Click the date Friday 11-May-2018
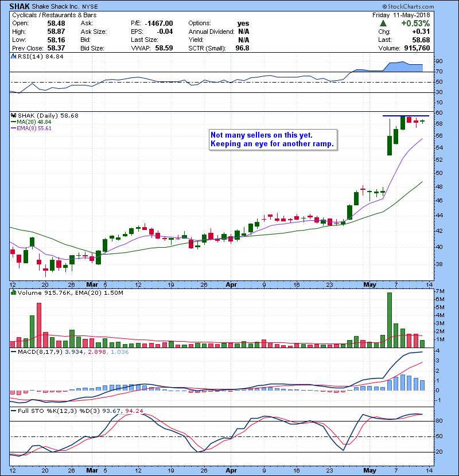Screen dimensions: 459x476 (401, 15)
